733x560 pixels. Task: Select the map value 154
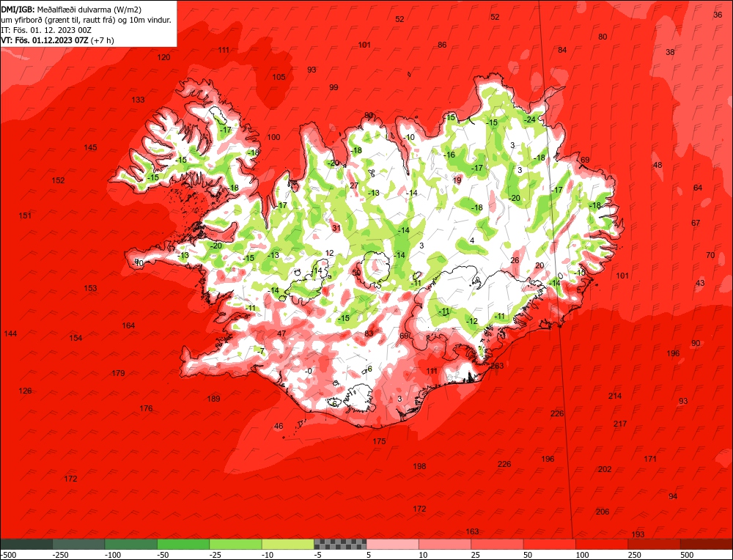pos(75,338)
